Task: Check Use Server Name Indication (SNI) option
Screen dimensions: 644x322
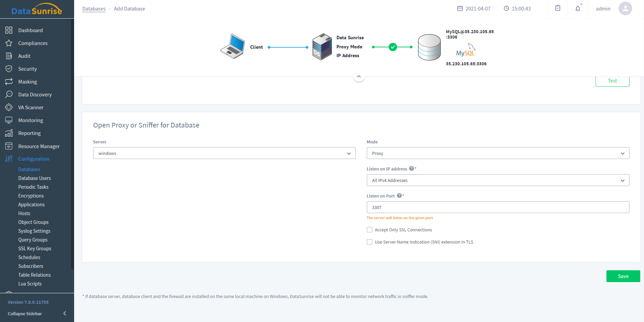Action: 370,242
